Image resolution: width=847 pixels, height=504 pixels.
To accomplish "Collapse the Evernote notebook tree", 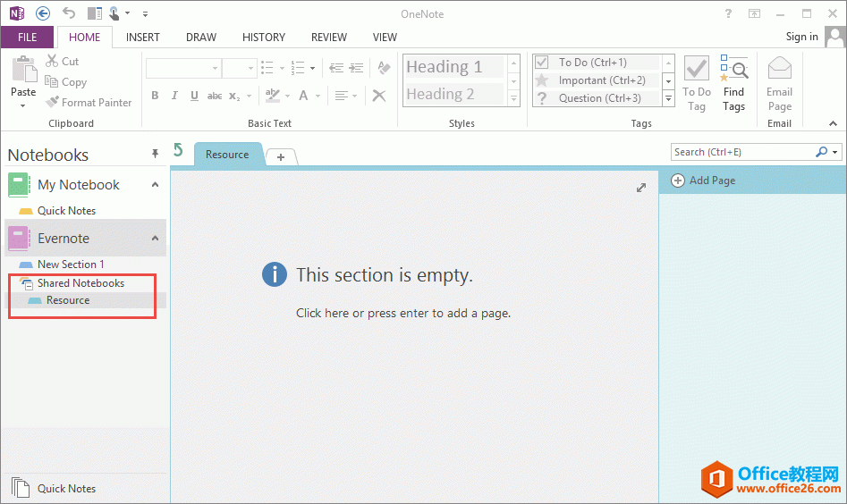I will [x=155, y=239].
